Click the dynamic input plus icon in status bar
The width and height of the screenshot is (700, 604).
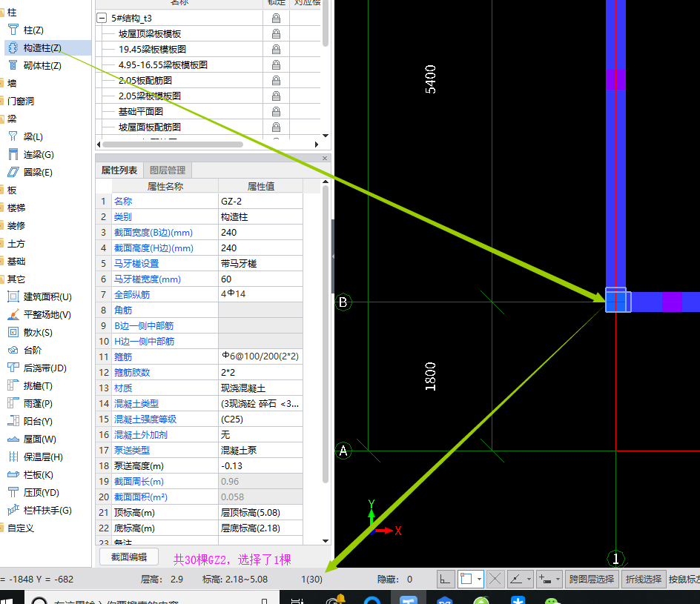point(545,579)
